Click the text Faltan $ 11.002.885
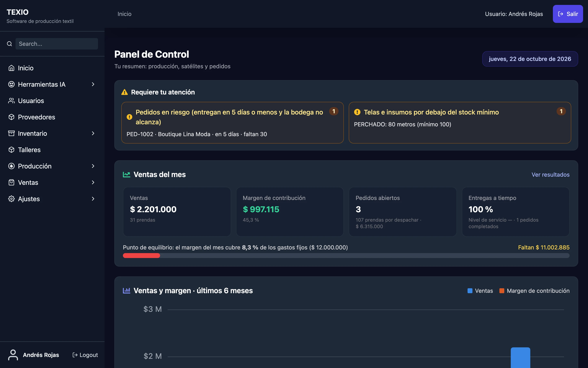 click(544, 247)
